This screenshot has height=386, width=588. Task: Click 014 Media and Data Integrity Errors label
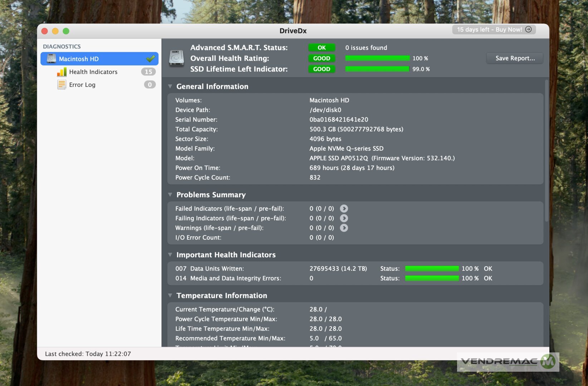[228, 278]
